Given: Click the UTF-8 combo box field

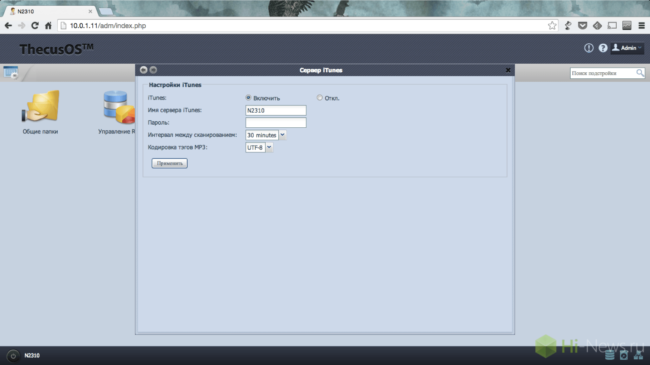Looking at the screenshot, I should pyautogui.click(x=255, y=147).
